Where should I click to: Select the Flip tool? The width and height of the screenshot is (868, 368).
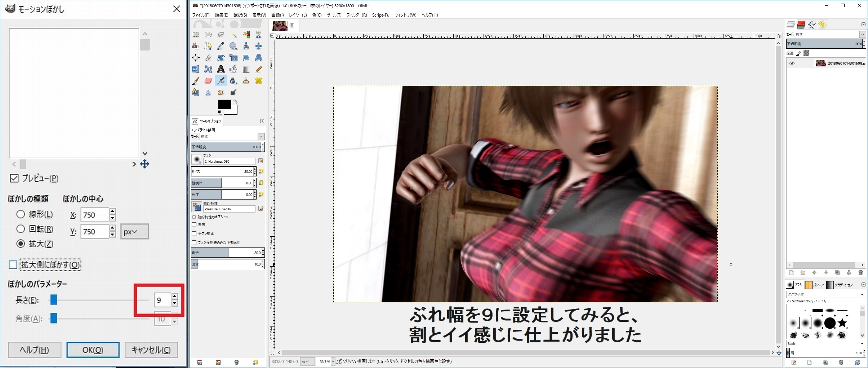click(196, 69)
